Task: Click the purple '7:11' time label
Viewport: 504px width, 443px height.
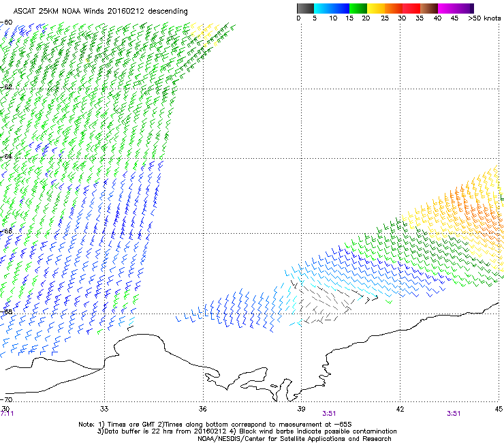Action: point(7,414)
